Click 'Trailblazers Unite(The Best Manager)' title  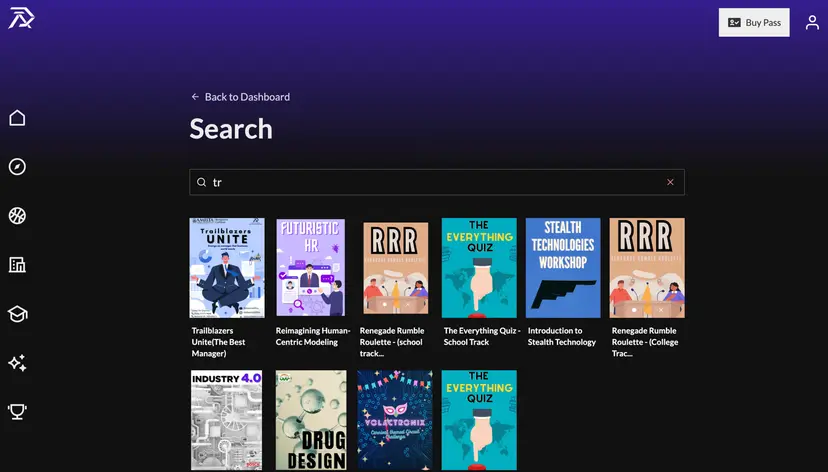click(219, 342)
